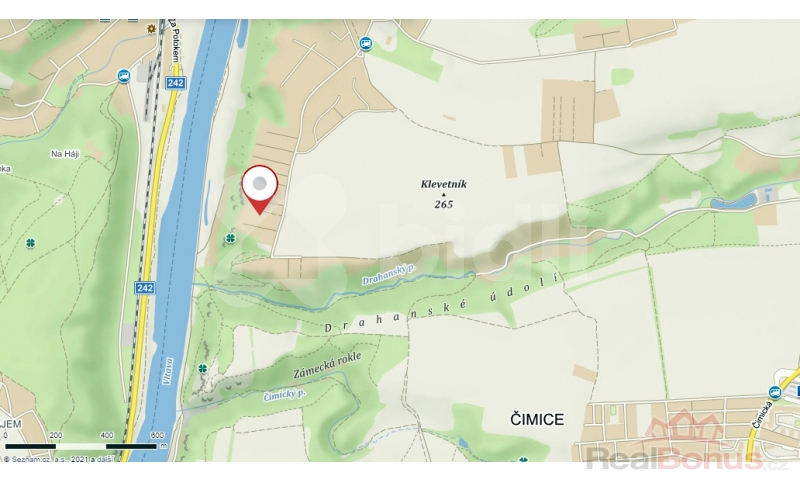Open the Seznam.cz copyright link

[x=59, y=460]
